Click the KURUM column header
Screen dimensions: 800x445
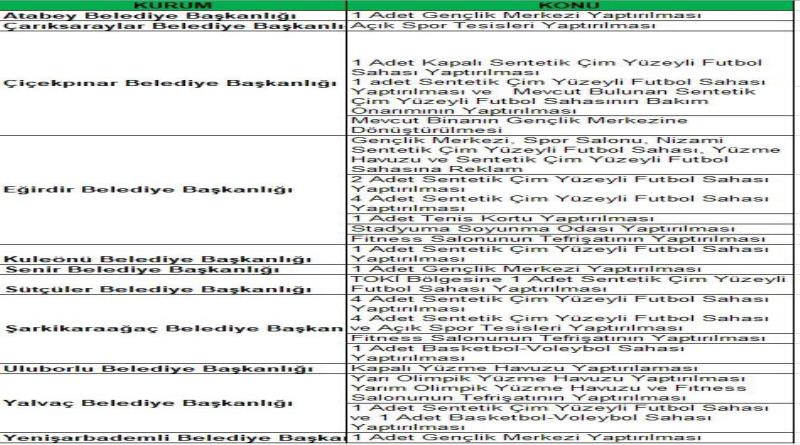pyautogui.click(x=172, y=5)
